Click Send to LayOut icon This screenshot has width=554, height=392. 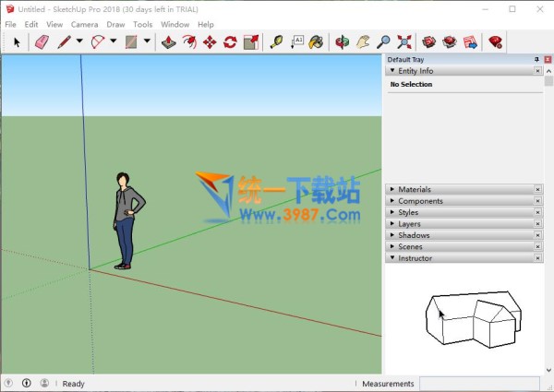pyautogui.click(x=470, y=42)
